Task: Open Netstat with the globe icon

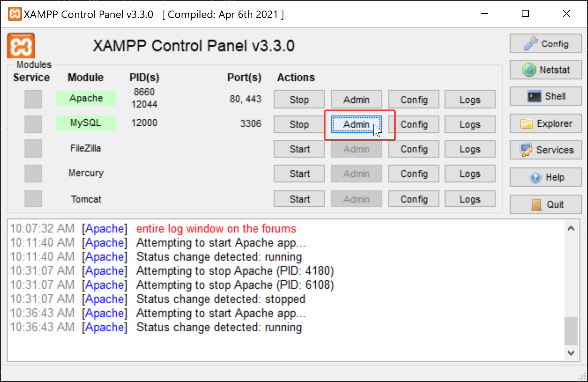Action: tap(545, 70)
